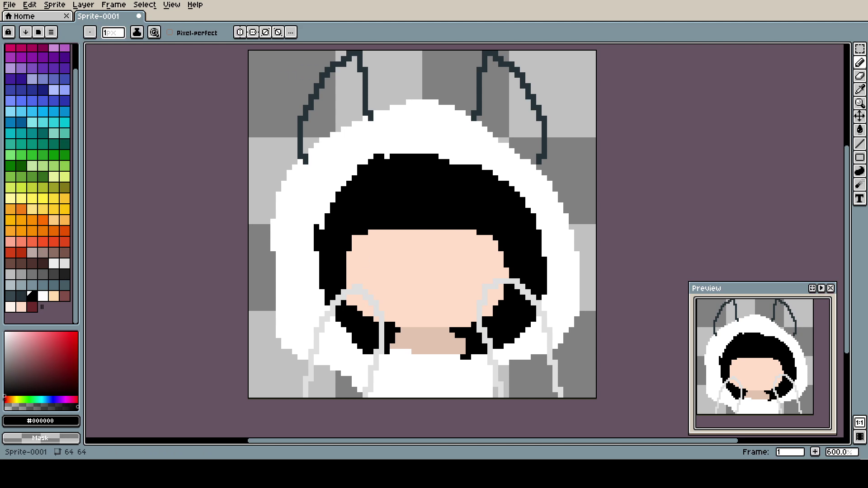Image resolution: width=868 pixels, height=488 pixels.
Task: Switch to the Home tab
Action: point(24,16)
